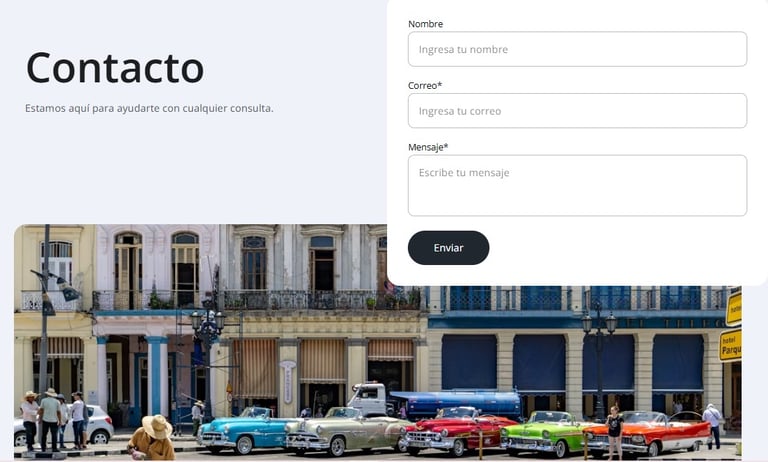Click the blue tanker truck
Screen dimensions: 768x462
pos(436,400)
